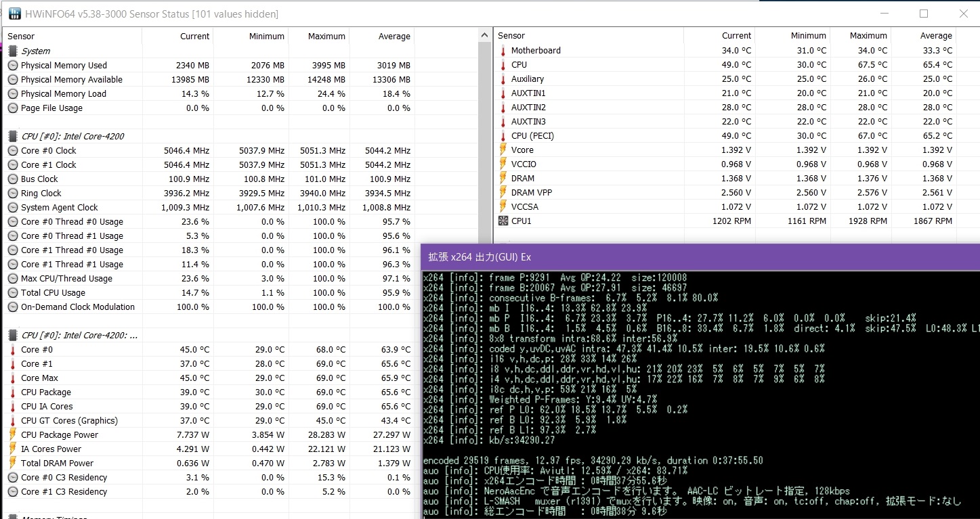
Task: Click the HWiNFO64 app icon in title bar
Action: (x=14, y=14)
